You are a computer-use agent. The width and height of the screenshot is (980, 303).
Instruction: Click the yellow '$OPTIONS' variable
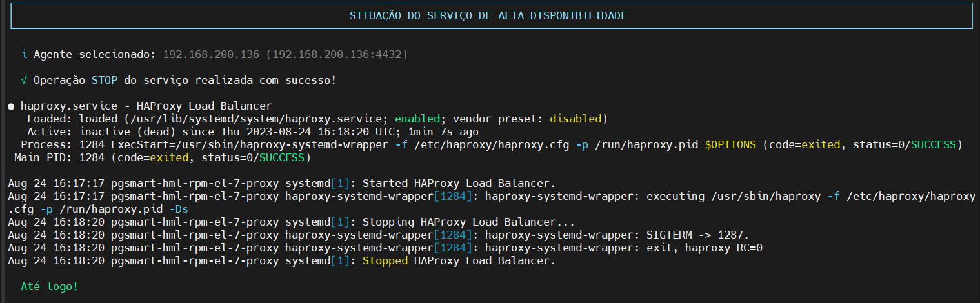pos(730,144)
